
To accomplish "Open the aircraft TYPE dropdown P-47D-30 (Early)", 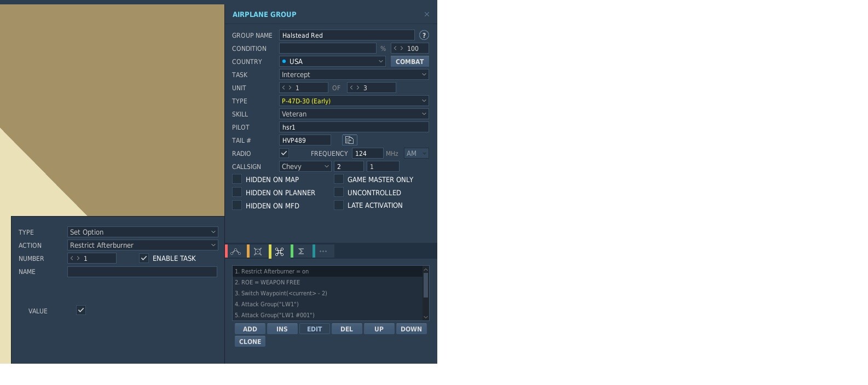I will [354, 101].
